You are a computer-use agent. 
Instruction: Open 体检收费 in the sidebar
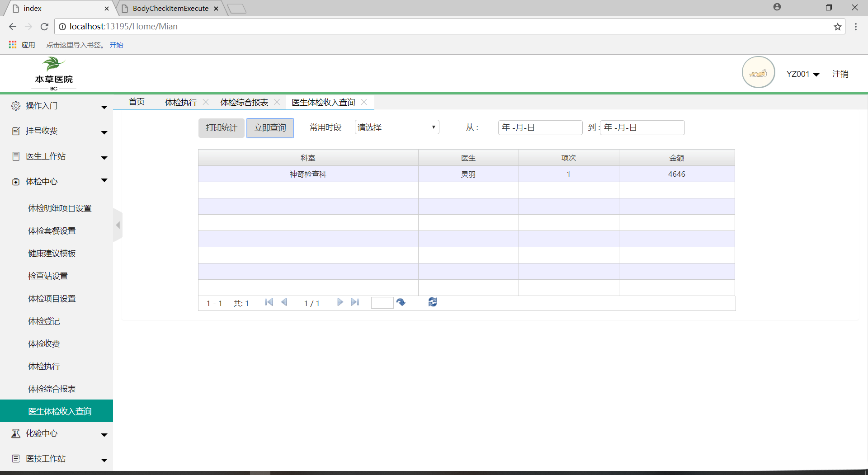pyautogui.click(x=44, y=344)
